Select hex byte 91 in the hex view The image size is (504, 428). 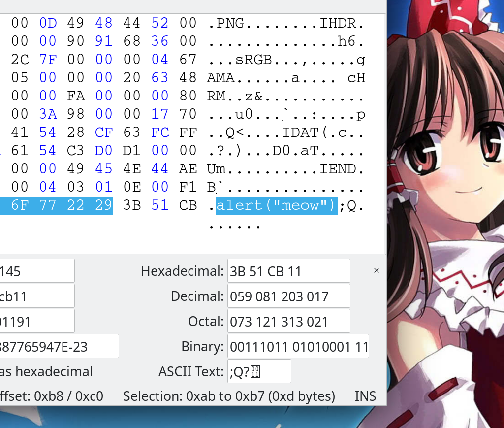(x=104, y=41)
